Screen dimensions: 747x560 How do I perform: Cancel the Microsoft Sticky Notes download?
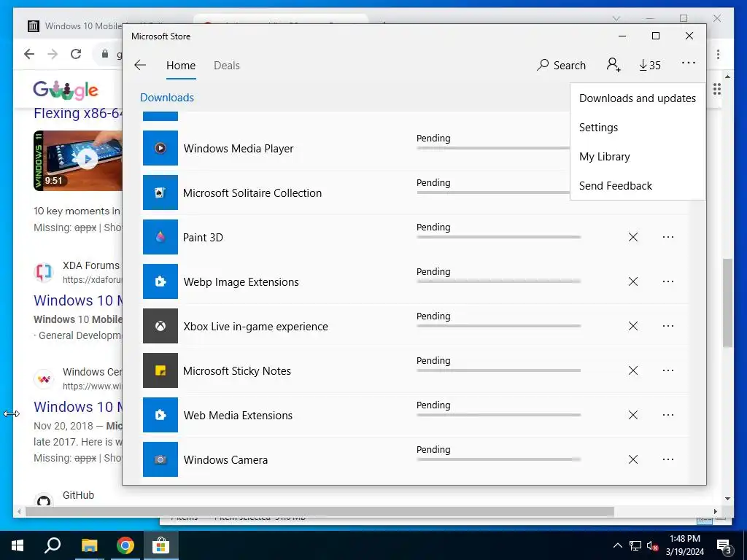633,370
